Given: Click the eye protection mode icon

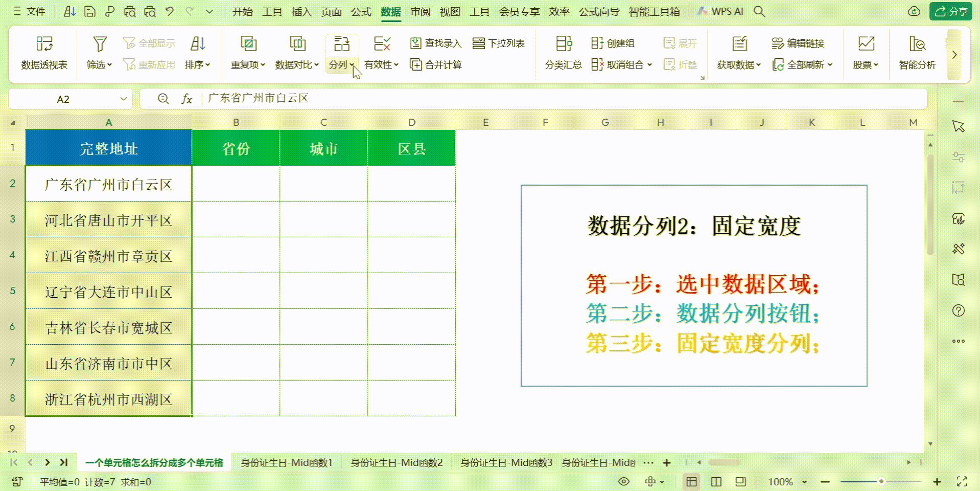Looking at the screenshot, I should (x=624, y=482).
